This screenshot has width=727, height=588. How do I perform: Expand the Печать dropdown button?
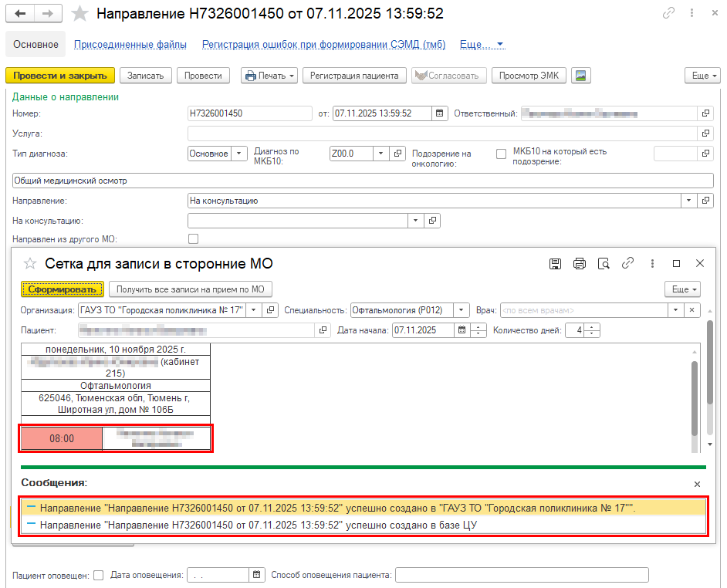click(x=269, y=76)
